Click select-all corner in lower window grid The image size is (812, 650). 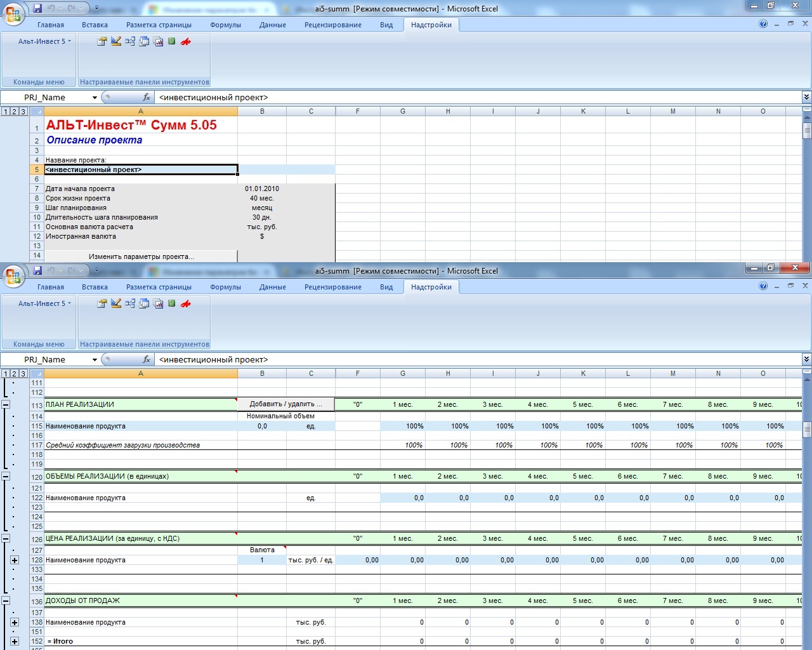pyautogui.click(x=37, y=373)
